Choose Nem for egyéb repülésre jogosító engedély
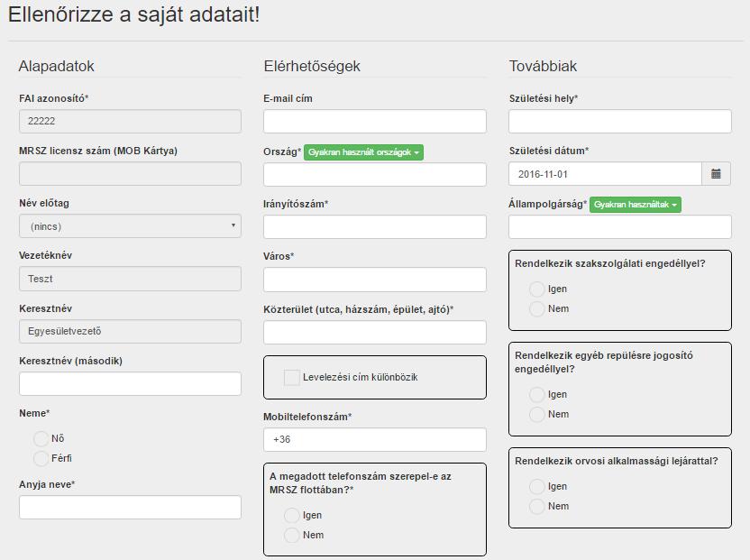The image size is (750, 560). pos(537,414)
